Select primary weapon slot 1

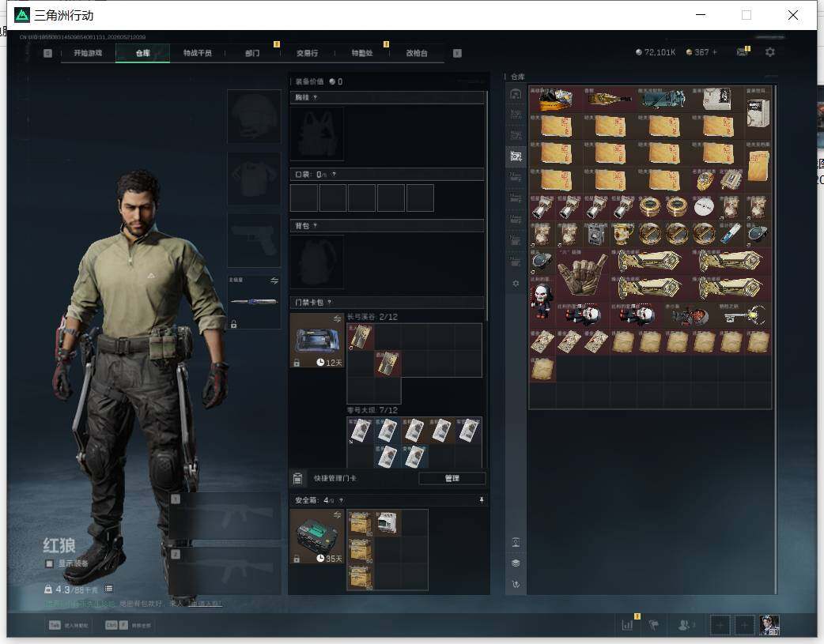click(x=225, y=516)
